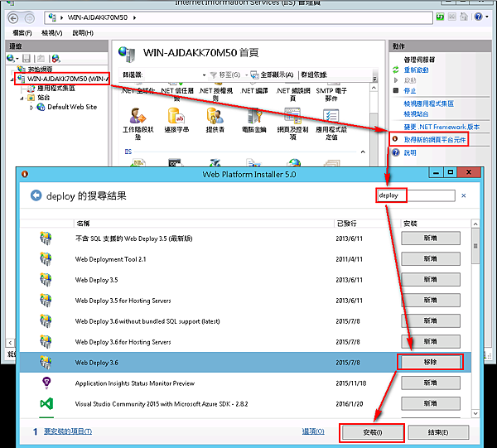The height and width of the screenshot is (448, 497).
Task: Click the help icon in IIS address toolbar
Action: tap(478, 17)
